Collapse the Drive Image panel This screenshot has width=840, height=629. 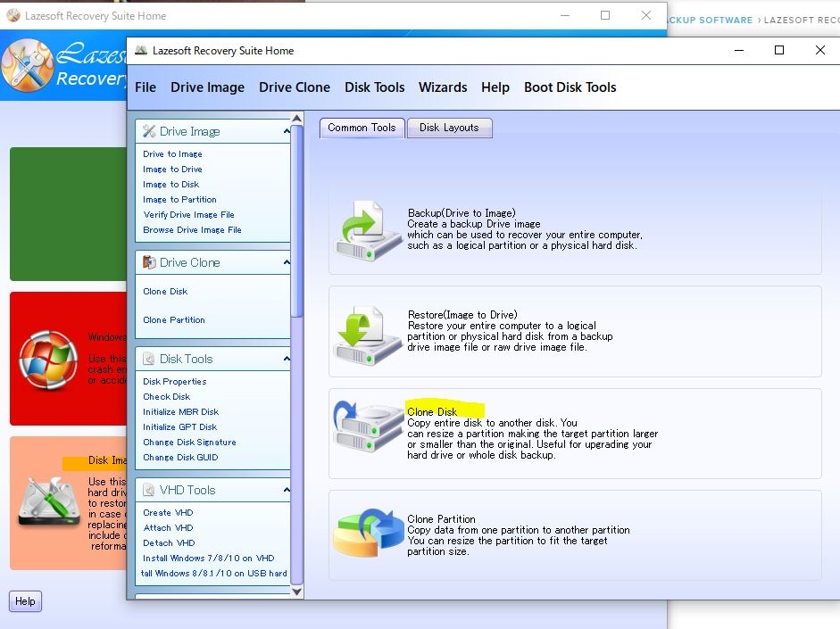(287, 131)
